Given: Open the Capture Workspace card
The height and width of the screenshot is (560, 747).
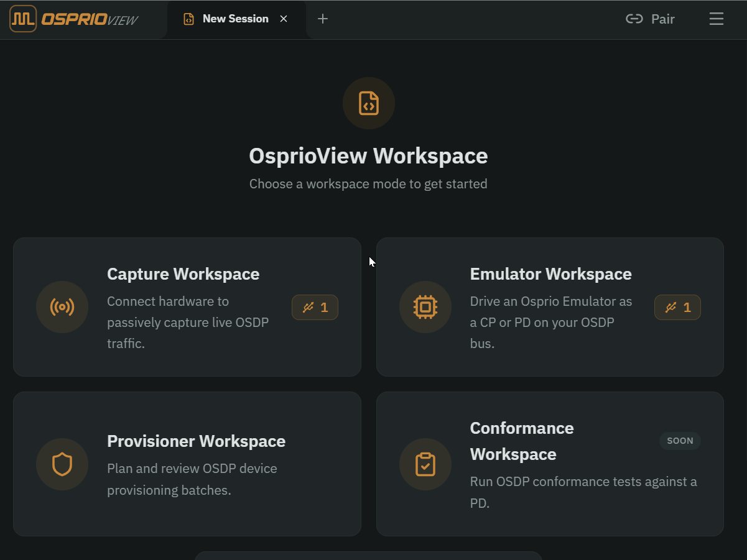Looking at the screenshot, I should (187, 307).
